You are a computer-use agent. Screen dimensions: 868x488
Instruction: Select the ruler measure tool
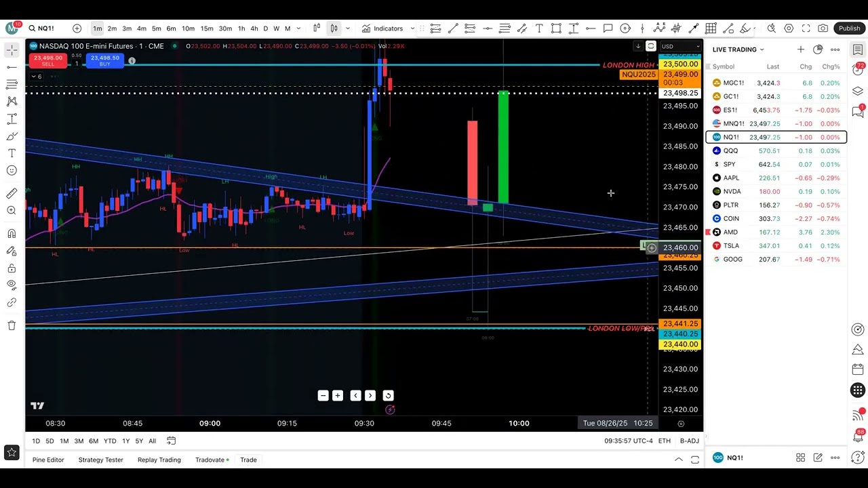pyautogui.click(x=12, y=193)
